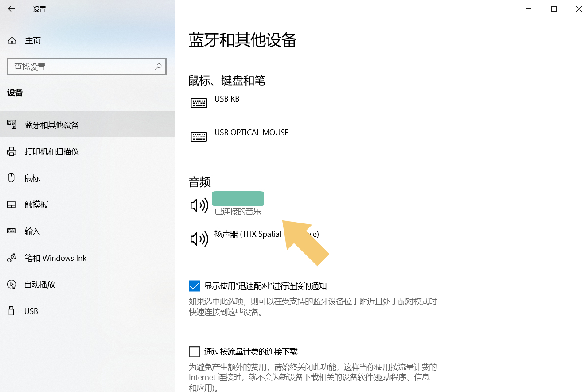The image size is (588, 392).
Task: Click the 音频 section heading
Action: [199, 182]
